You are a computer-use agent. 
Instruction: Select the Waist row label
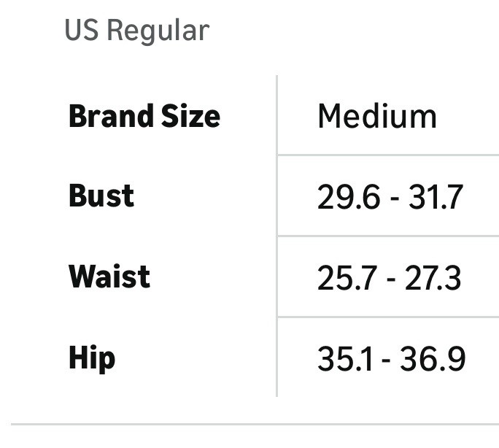tap(109, 277)
